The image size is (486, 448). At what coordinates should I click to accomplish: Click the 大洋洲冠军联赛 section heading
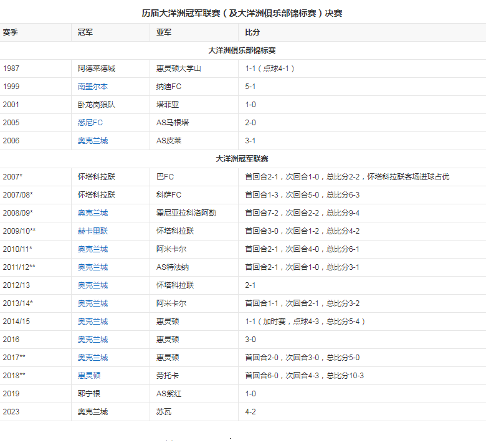click(x=242, y=159)
